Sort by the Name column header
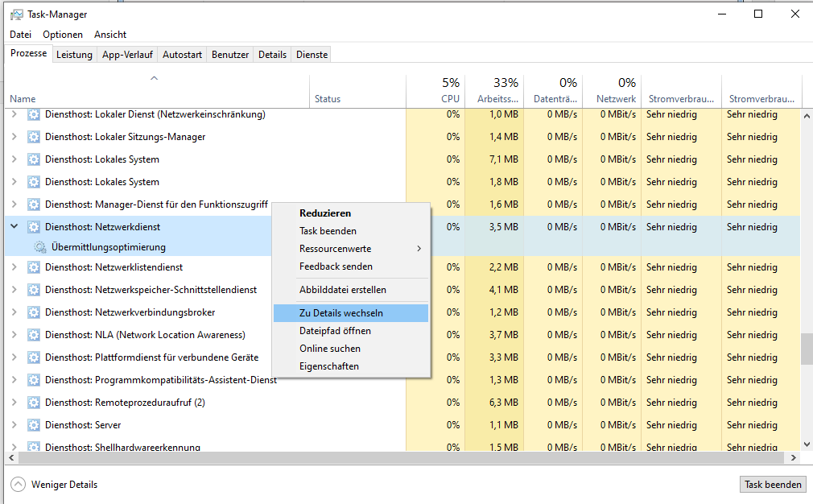This screenshot has width=813, height=504. click(x=157, y=91)
